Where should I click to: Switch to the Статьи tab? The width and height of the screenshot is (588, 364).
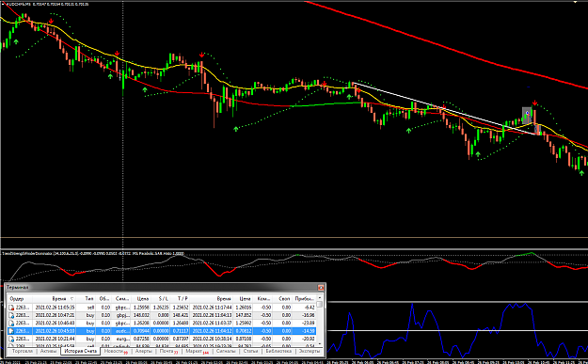point(250,351)
